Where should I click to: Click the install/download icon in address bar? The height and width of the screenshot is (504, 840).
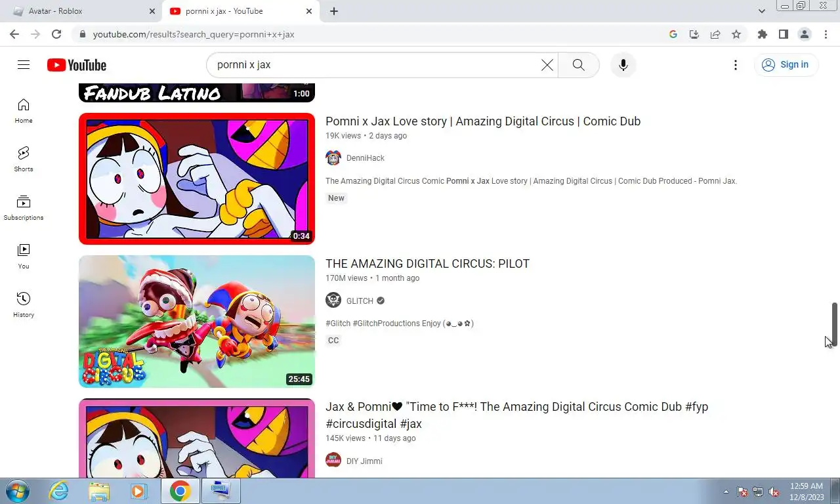(694, 34)
